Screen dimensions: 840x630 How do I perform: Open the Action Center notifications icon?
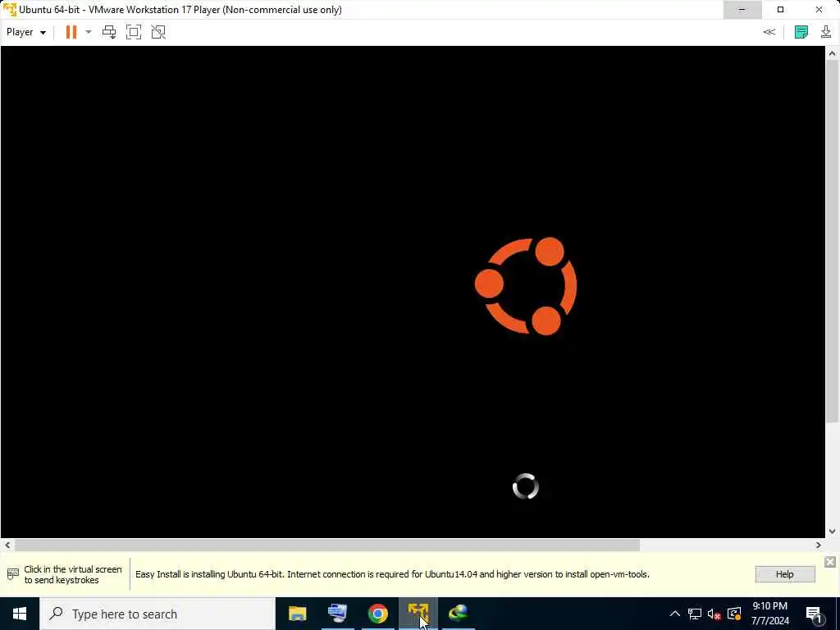click(x=814, y=614)
